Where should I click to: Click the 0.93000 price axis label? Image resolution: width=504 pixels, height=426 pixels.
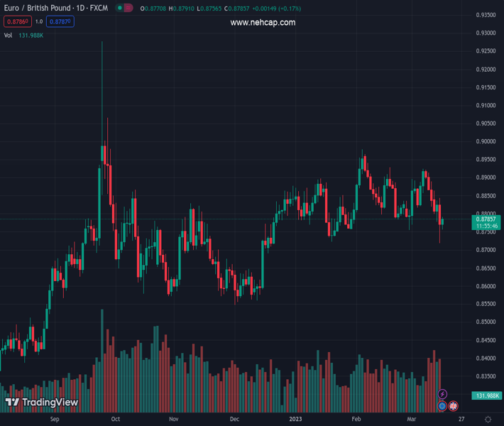tap(486, 33)
